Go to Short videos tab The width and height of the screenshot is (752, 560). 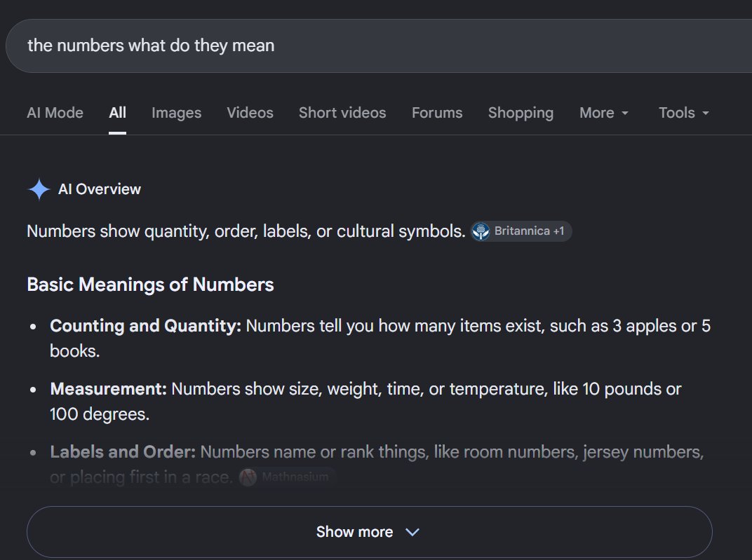342,113
